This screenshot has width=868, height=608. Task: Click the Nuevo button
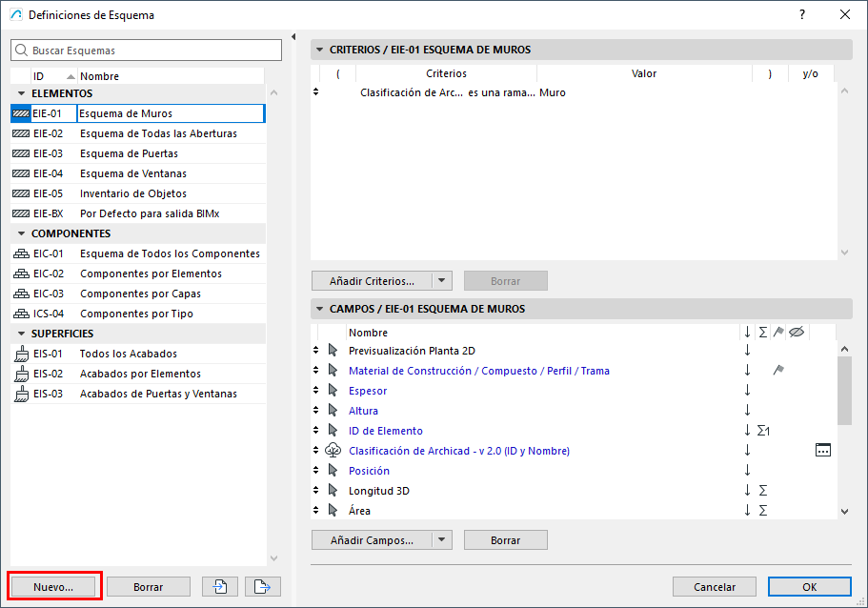(x=53, y=586)
